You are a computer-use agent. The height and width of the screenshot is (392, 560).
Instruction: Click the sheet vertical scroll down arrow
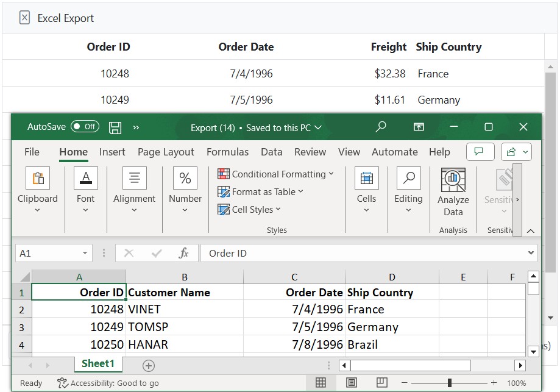(533, 352)
